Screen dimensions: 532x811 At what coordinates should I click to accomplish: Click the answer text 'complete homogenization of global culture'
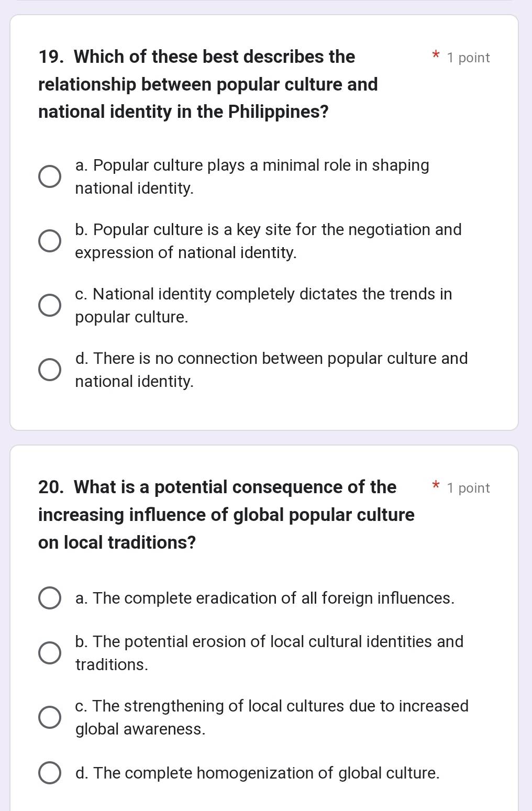(x=258, y=773)
